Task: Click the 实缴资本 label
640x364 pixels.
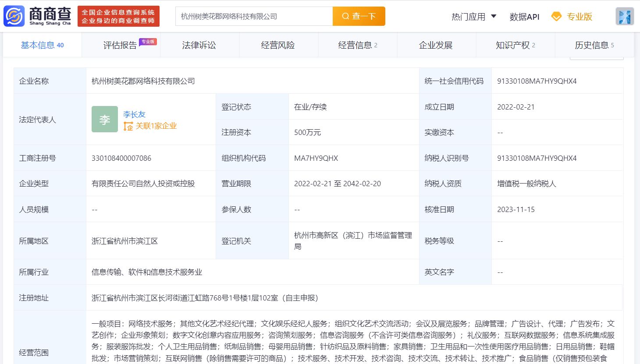Action: 439,132
